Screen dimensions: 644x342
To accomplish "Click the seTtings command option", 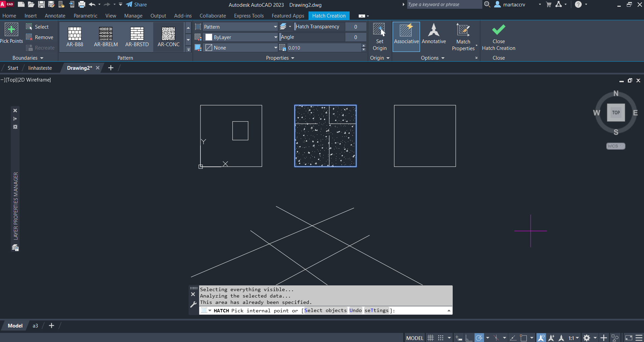I will point(377,310).
